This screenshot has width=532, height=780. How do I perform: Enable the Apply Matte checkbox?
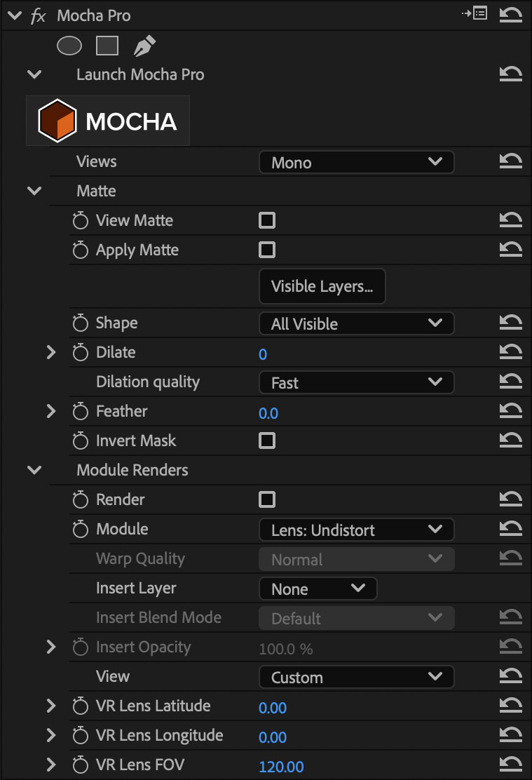[267, 250]
